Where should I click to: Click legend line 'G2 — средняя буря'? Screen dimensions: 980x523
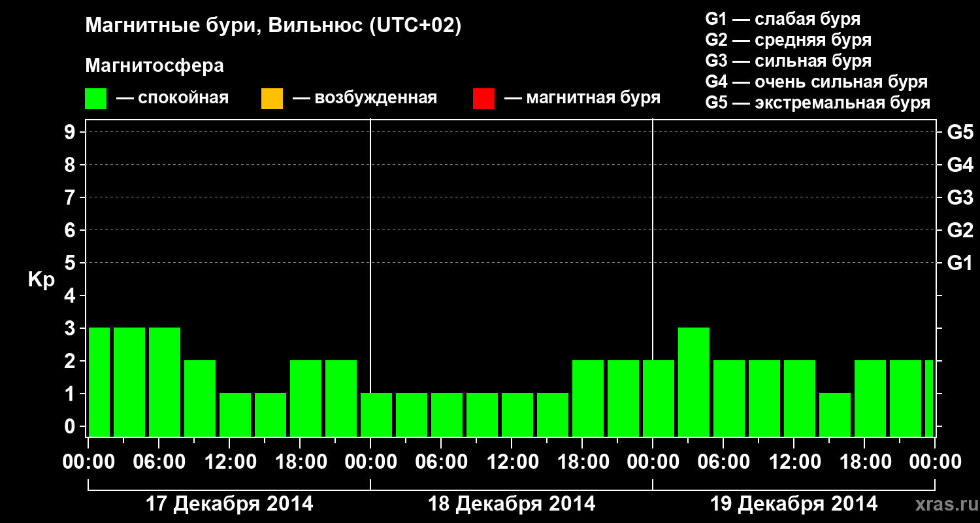788,40
